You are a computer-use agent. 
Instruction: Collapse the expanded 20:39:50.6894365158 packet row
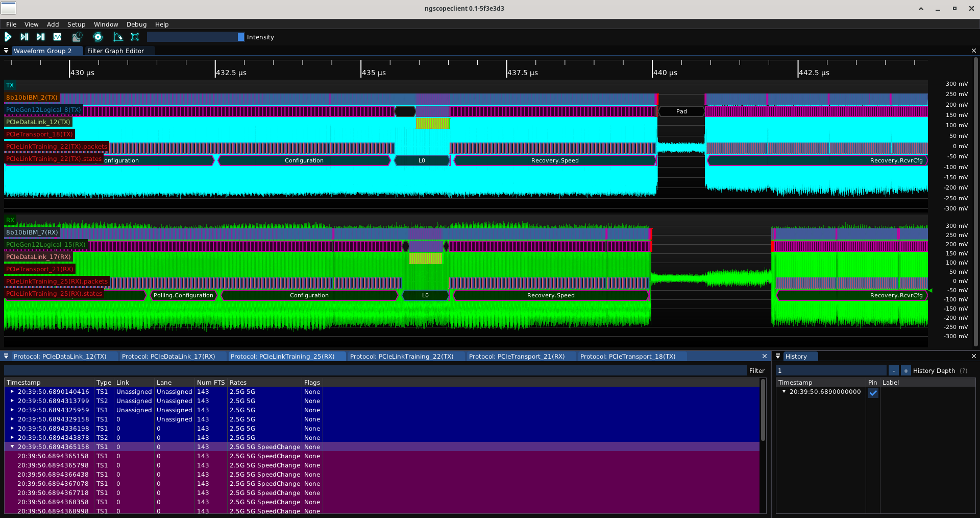[x=12, y=446]
